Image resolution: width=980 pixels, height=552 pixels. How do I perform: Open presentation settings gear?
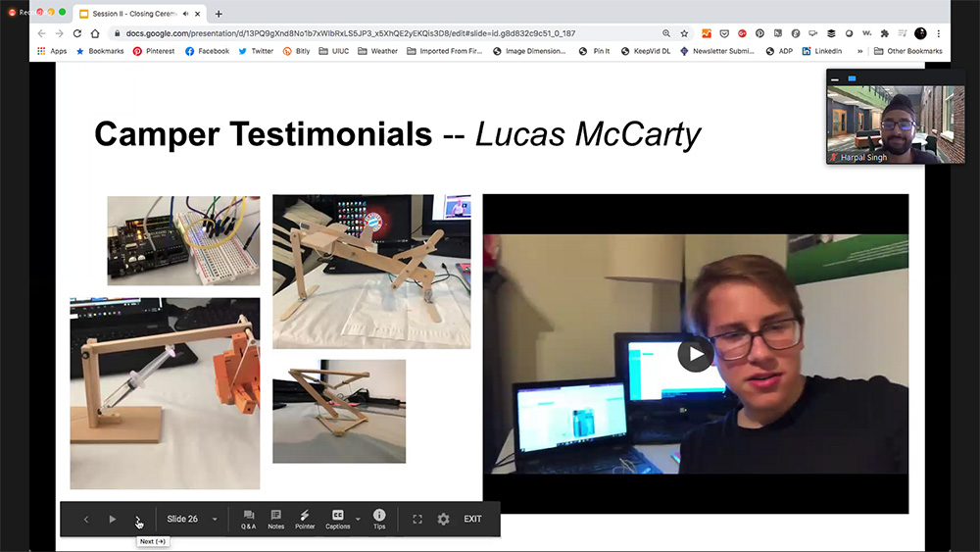[x=443, y=519]
